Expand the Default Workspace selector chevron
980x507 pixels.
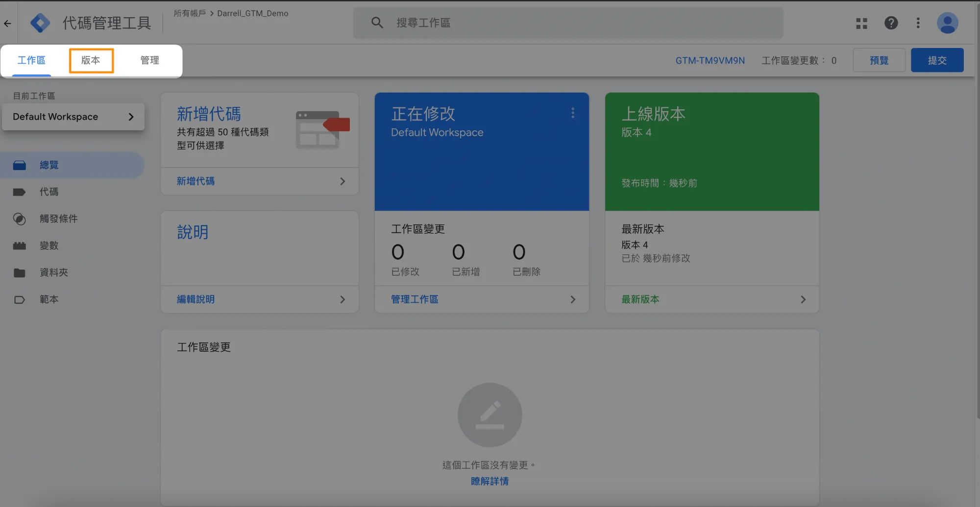click(130, 117)
